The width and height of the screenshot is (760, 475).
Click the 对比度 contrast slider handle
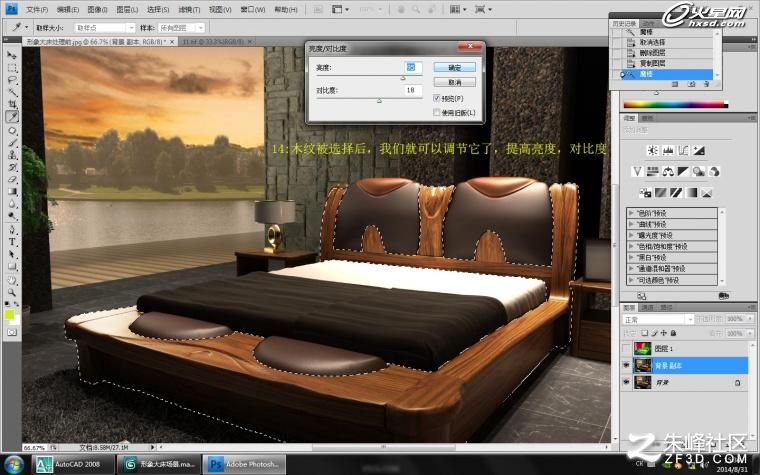380,100
